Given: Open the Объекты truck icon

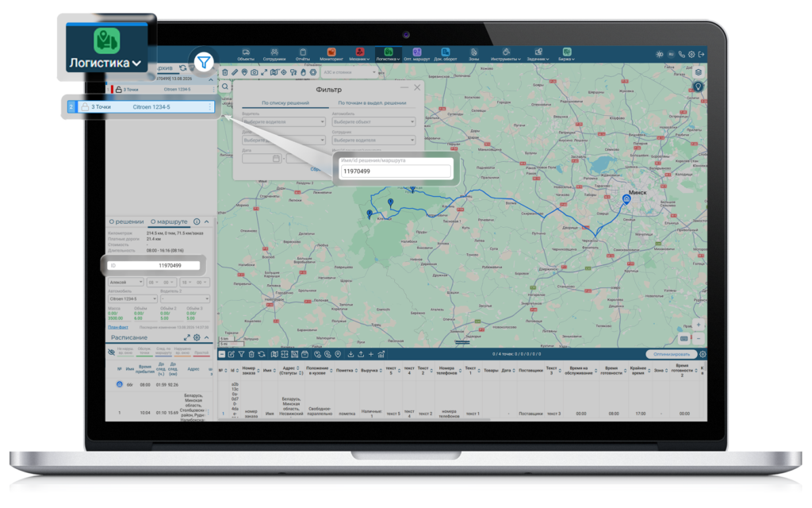Looking at the screenshot, I should tap(246, 54).
